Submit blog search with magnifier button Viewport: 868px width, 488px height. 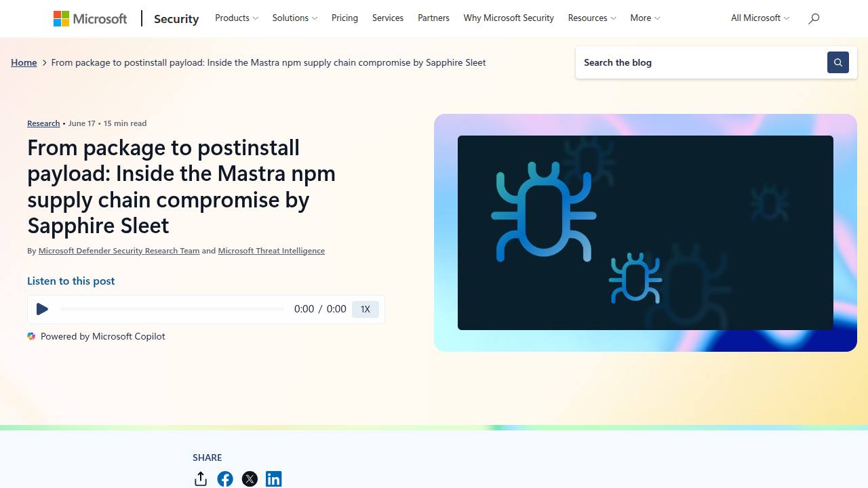838,62
